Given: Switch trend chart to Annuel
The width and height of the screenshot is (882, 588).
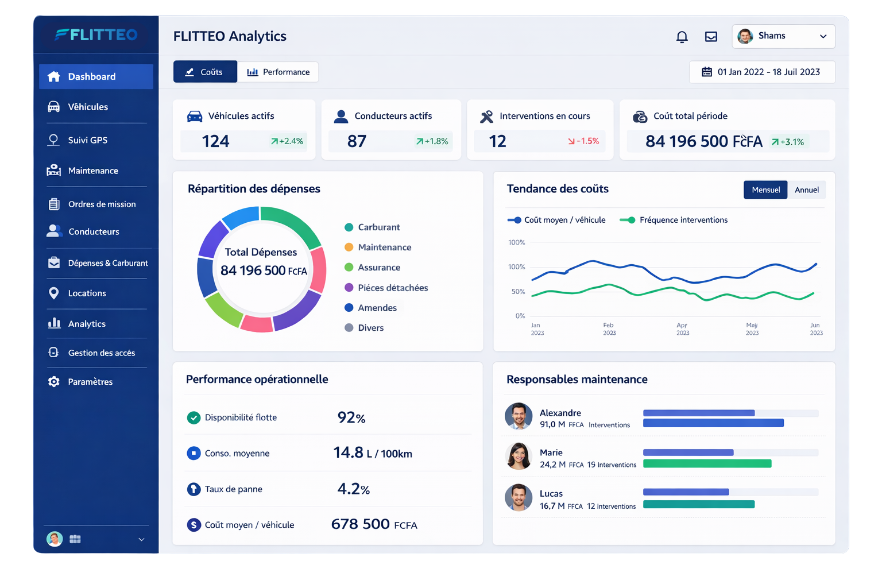Looking at the screenshot, I should click(x=807, y=190).
